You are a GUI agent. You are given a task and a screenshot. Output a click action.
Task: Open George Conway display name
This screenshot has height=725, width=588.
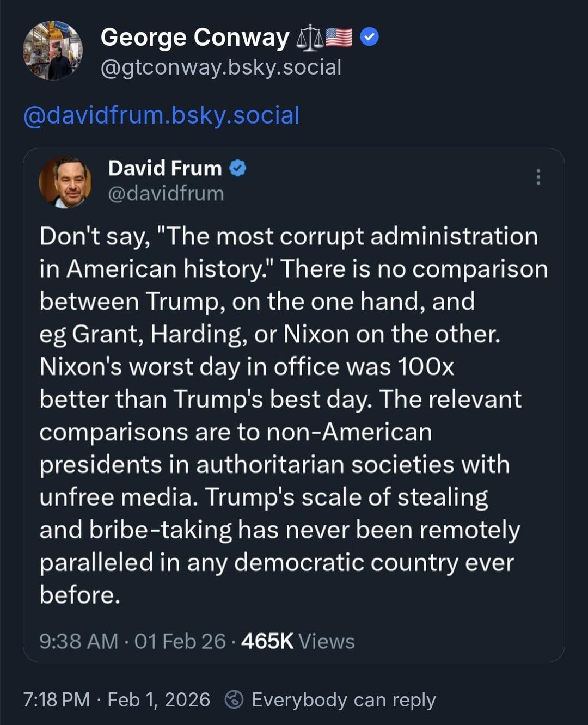click(195, 38)
